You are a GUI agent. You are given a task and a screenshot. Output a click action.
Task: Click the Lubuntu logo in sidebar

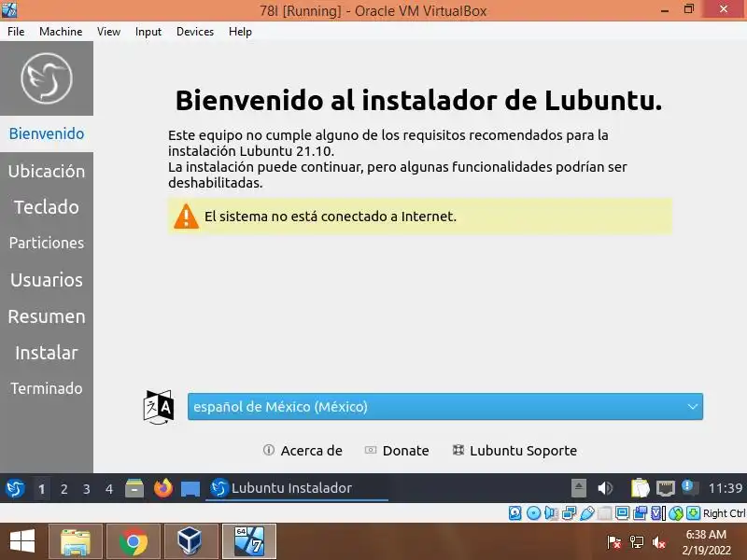coord(47,78)
